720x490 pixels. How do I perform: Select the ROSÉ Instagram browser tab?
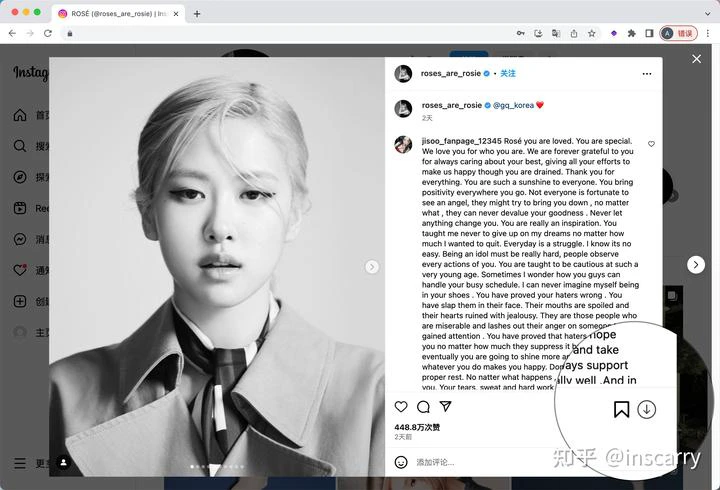(x=118, y=14)
